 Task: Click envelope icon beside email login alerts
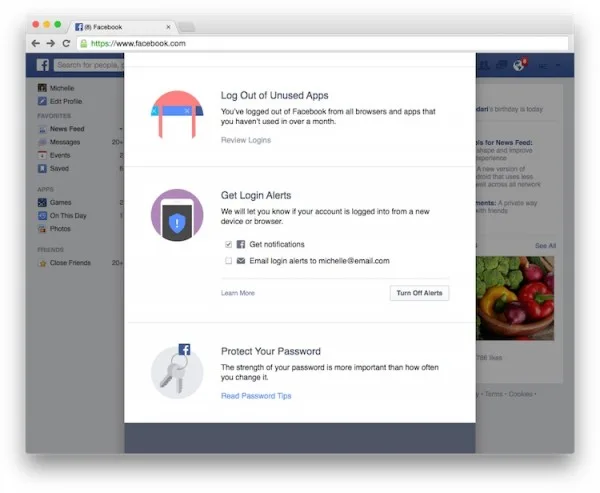tap(241, 261)
